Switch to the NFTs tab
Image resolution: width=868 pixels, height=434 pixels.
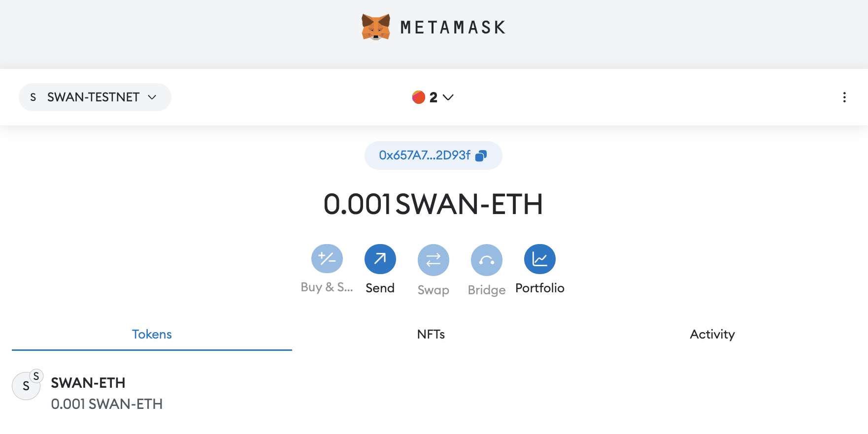point(431,335)
